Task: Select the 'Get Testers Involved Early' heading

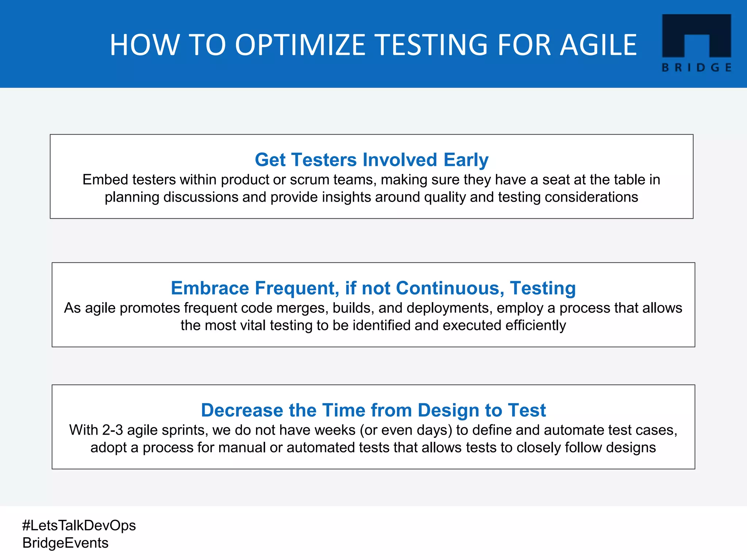Action: 371,160
